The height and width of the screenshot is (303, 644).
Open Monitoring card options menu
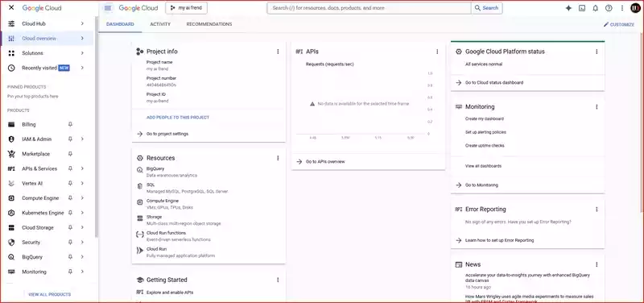pos(597,107)
